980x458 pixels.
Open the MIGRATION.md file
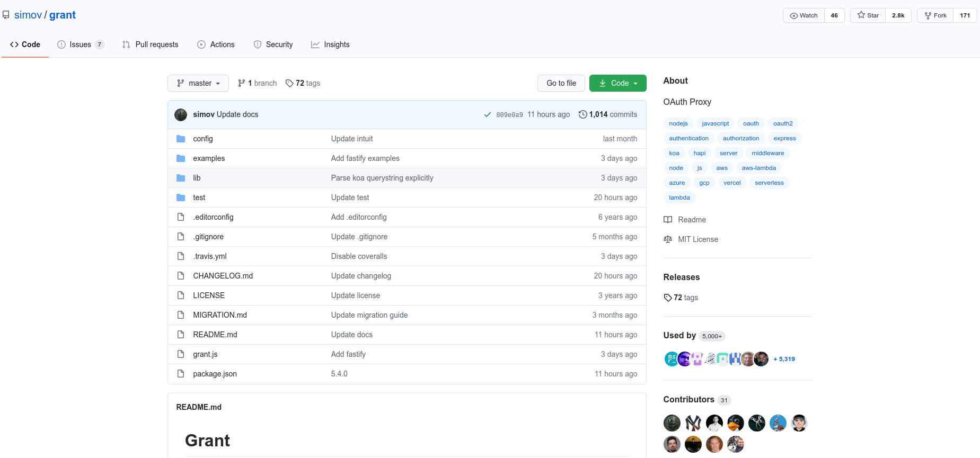pos(220,315)
